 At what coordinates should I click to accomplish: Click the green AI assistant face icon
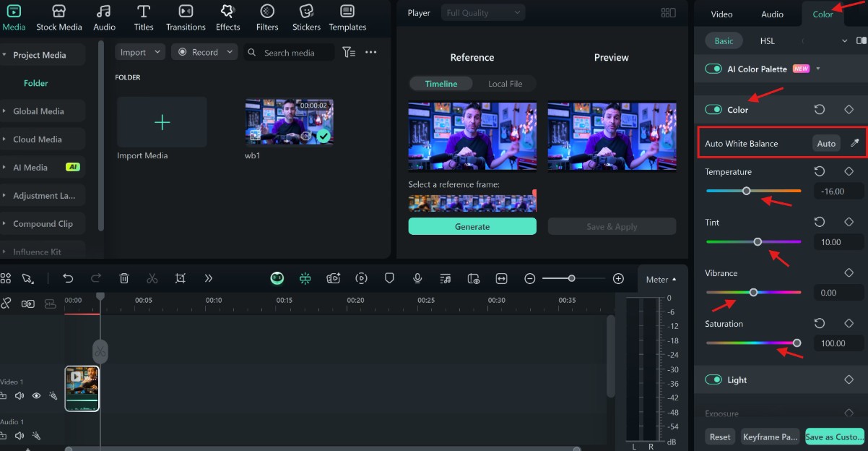[x=277, y=278]
